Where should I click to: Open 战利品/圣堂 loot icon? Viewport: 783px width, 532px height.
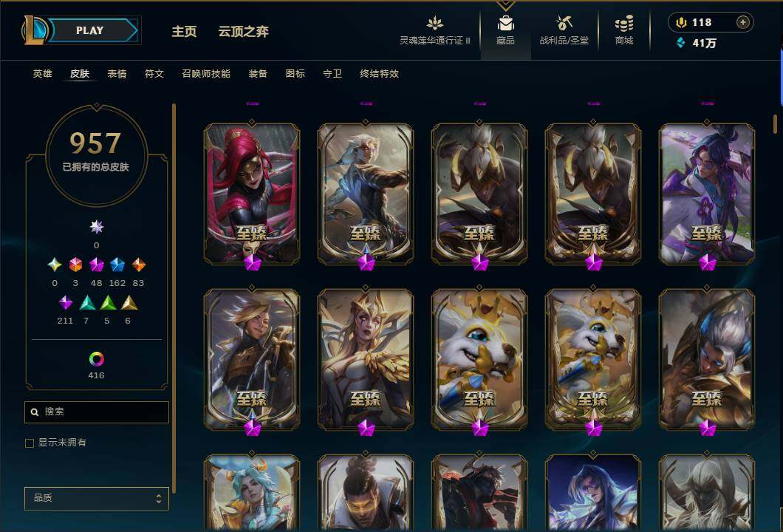[564, 23]
